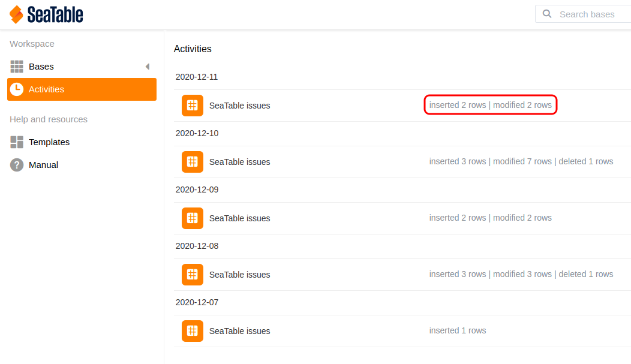Click base icon for 2020-12-07 activity
The image size is (631, 364).
click(193, 331)
